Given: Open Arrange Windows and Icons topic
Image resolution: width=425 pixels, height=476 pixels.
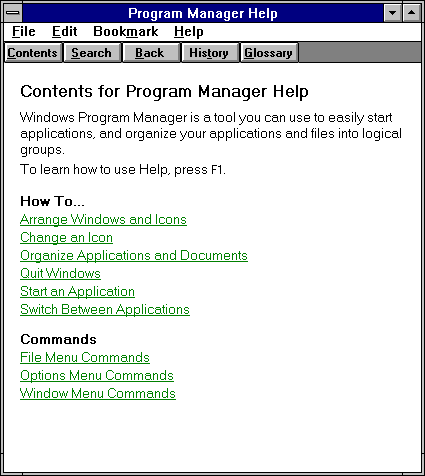Looking at the screenshot, I should [x=103, y=220].
